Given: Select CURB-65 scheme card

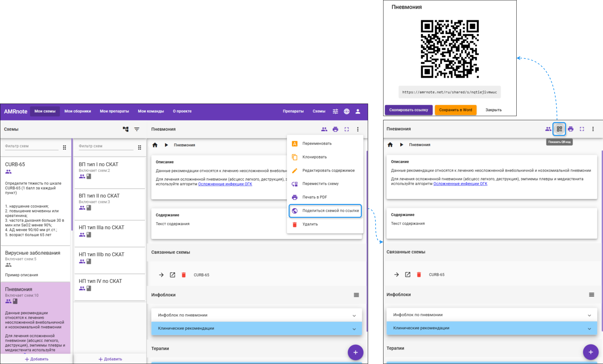Looking at the screenshot, I should tap(35, 201).
